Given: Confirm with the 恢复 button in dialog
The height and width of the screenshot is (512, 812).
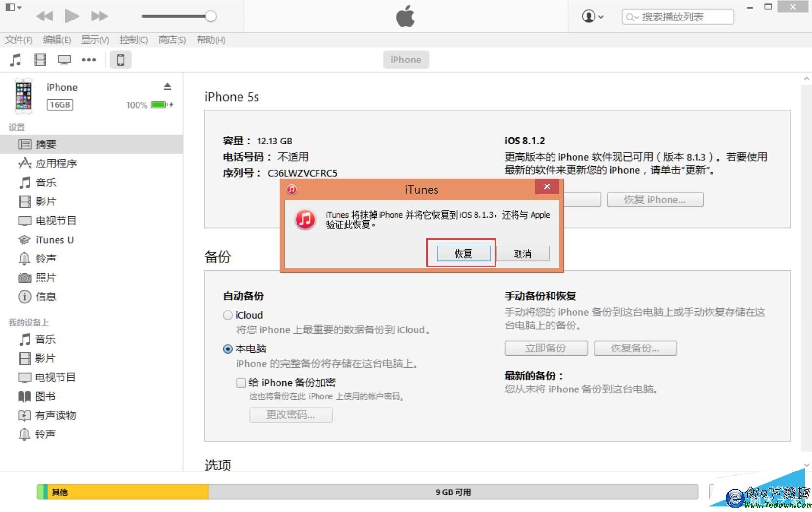Looking at the screenshot, I should (x=463, y=254).
